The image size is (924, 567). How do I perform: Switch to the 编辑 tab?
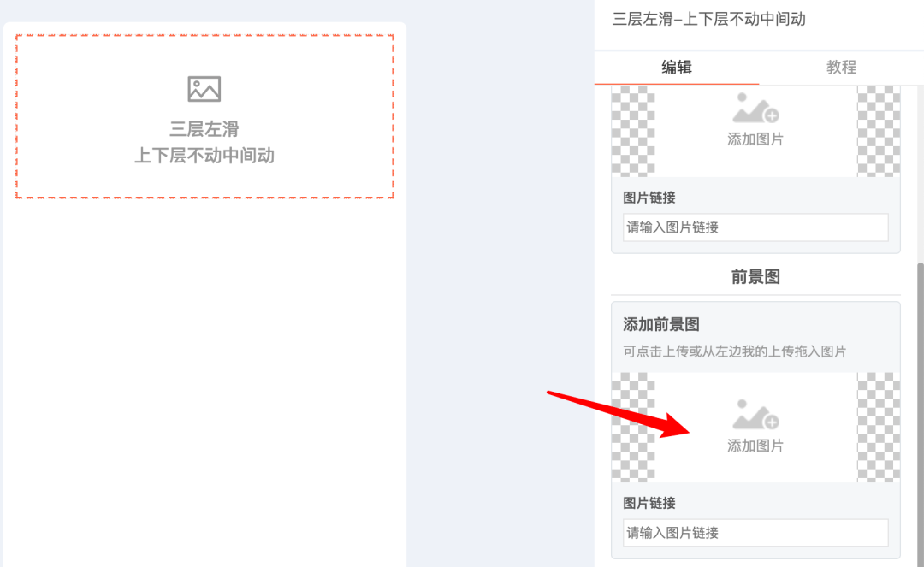(677, 67)
